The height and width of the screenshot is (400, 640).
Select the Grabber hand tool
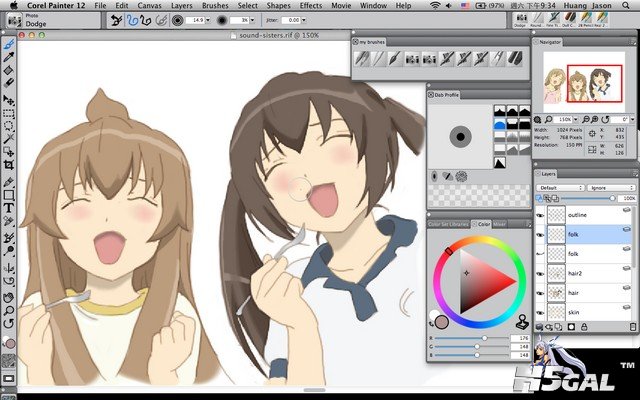coord(9,297)
